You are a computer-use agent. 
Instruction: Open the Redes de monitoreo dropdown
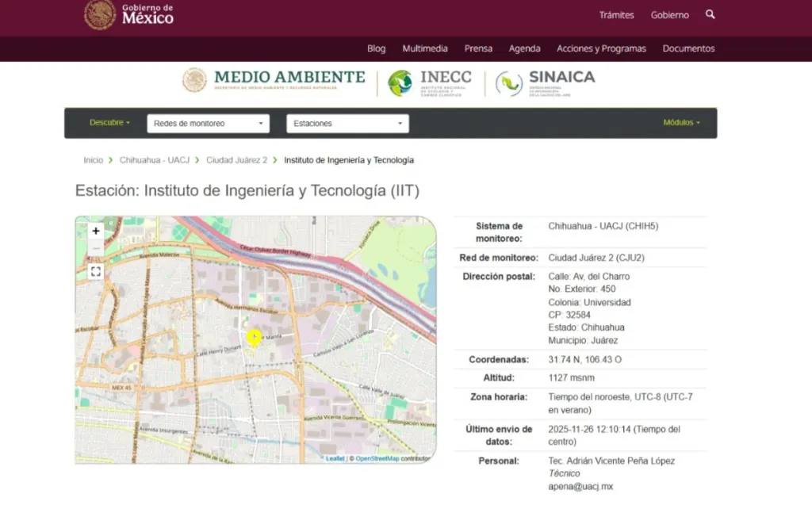(208, 124)
